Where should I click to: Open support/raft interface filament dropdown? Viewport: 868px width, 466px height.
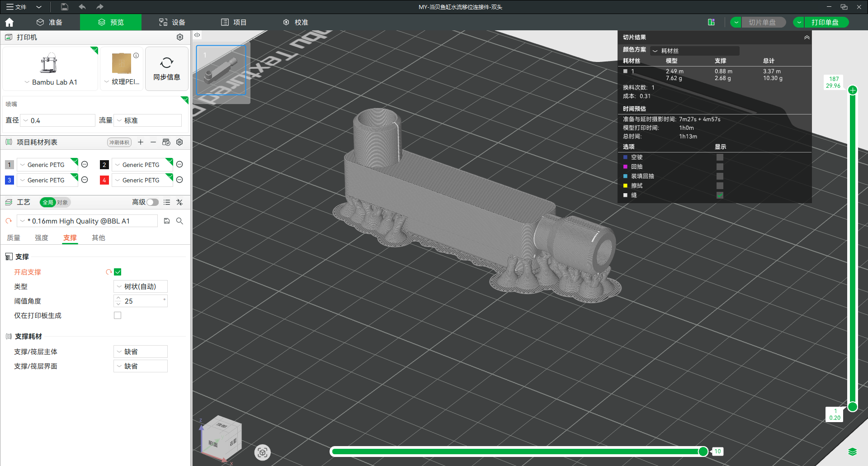click(141, 366)
